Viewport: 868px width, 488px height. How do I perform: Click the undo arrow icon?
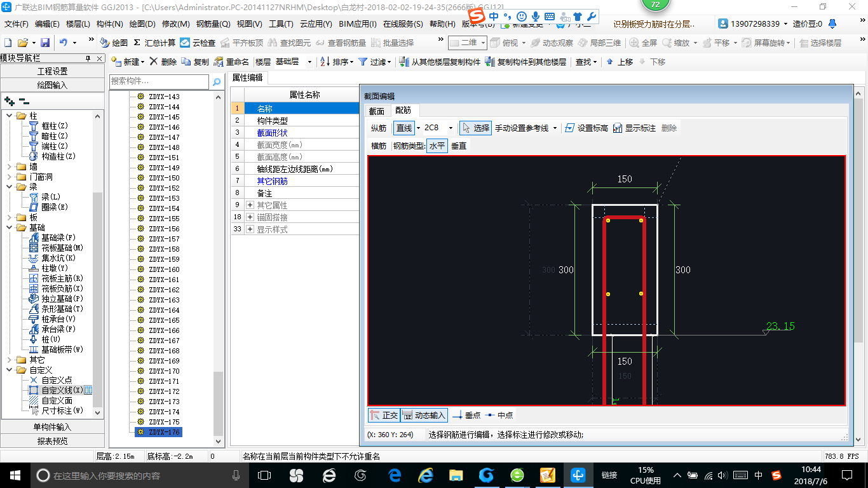tap(64, 43)
